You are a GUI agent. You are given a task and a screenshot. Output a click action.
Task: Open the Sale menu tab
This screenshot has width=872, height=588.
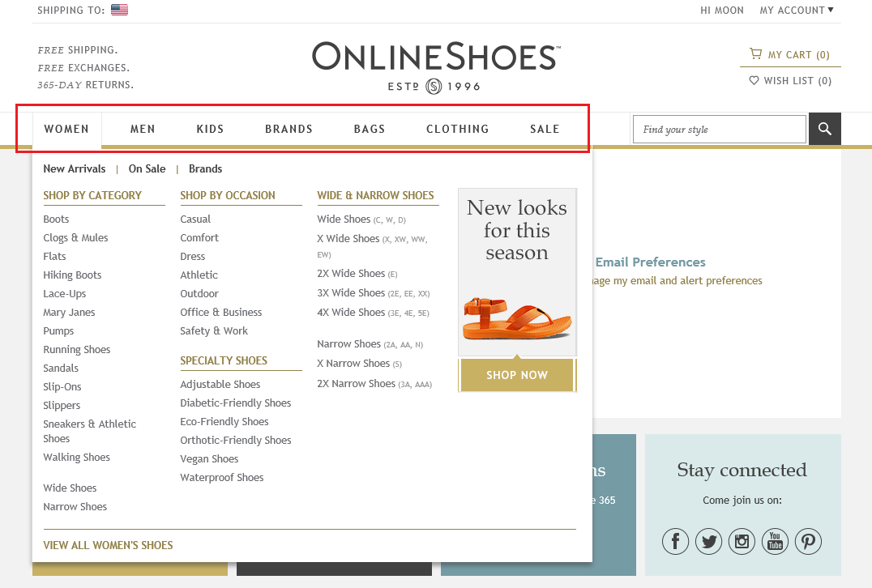click(x=545, y=129)
